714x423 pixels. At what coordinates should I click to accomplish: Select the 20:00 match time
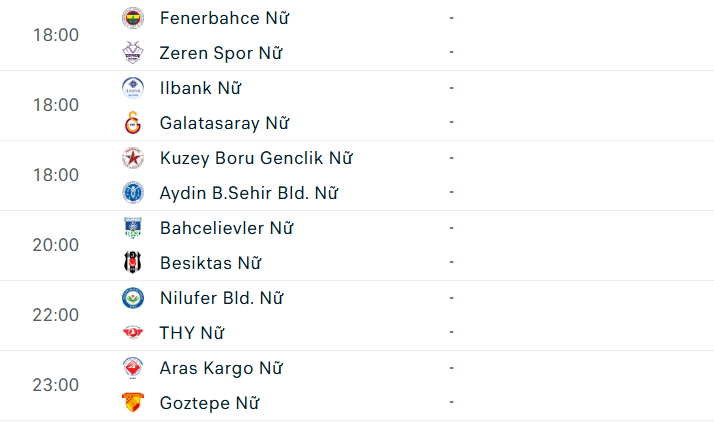tap(56, 245)
